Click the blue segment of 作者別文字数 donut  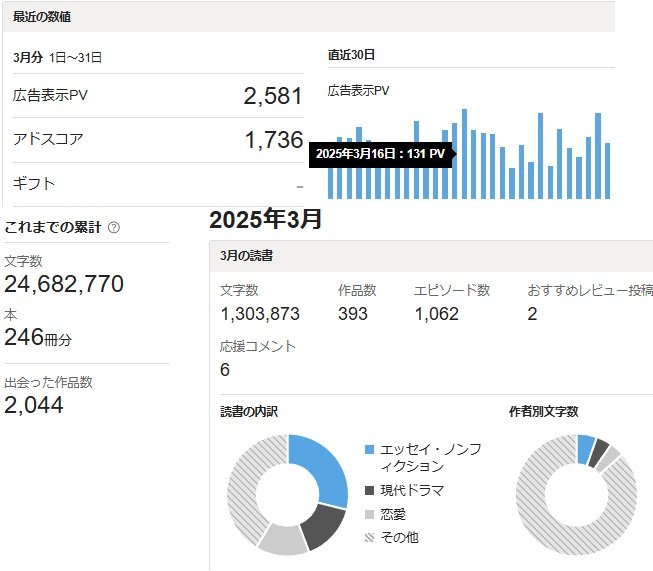coord(585,449)
